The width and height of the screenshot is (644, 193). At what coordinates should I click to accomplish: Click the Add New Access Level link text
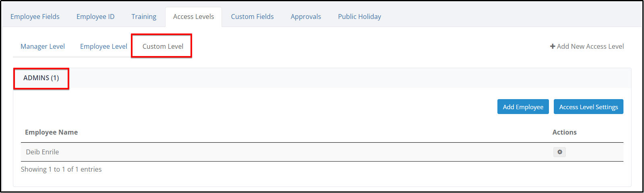pos(590,46)
